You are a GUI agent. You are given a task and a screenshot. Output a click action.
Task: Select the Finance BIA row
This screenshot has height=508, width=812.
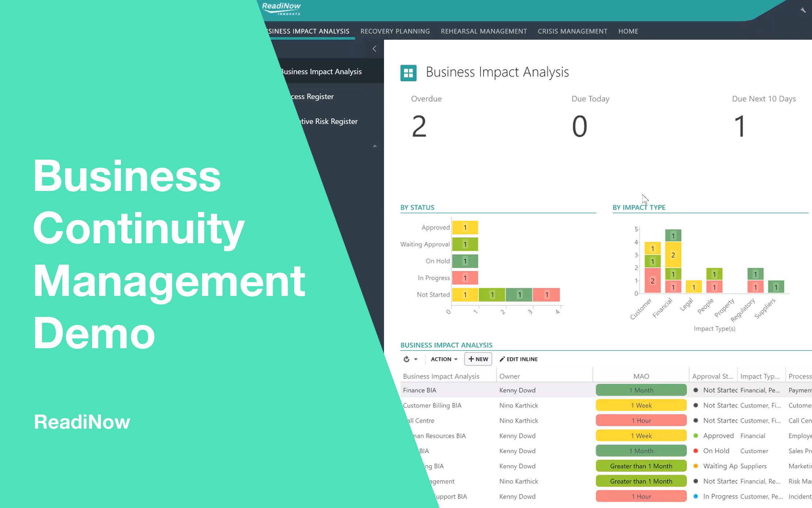606,390
